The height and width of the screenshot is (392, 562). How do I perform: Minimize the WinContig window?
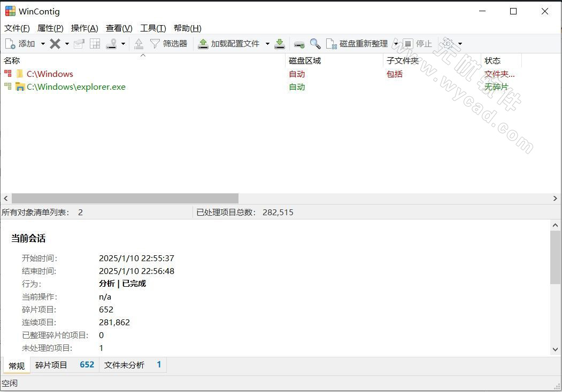tap(482, 11)
